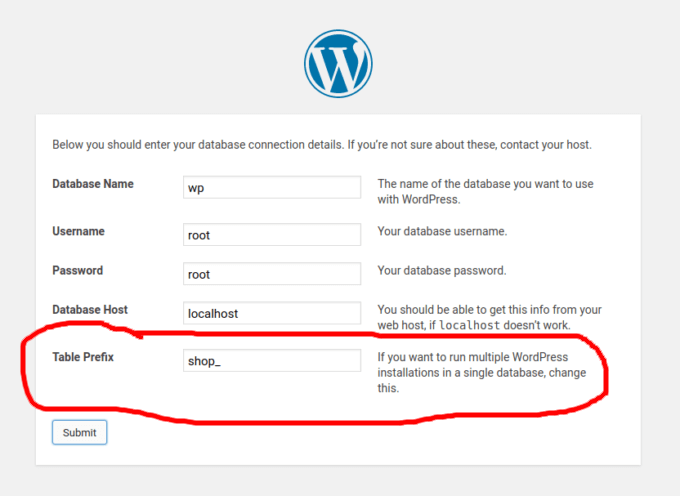The image size is (680, 496).
Task: Submit the database connection form
Action: 79,432
